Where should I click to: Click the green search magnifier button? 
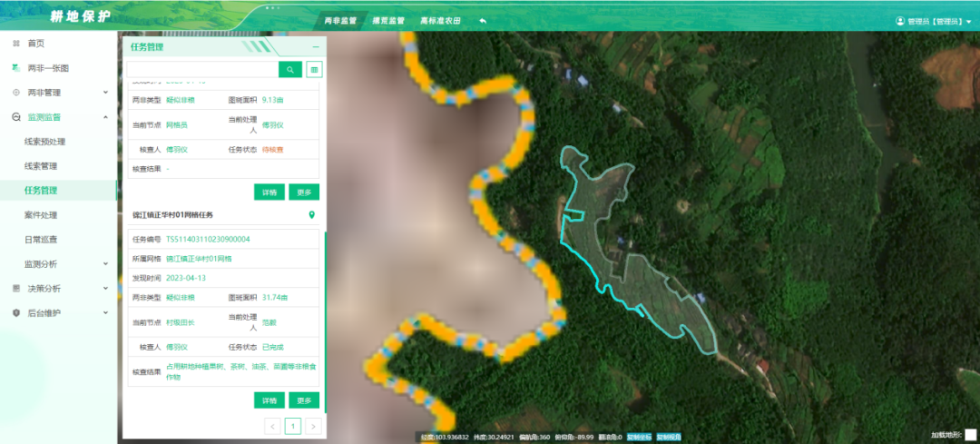pyautogui.click(x=289, y=69)
